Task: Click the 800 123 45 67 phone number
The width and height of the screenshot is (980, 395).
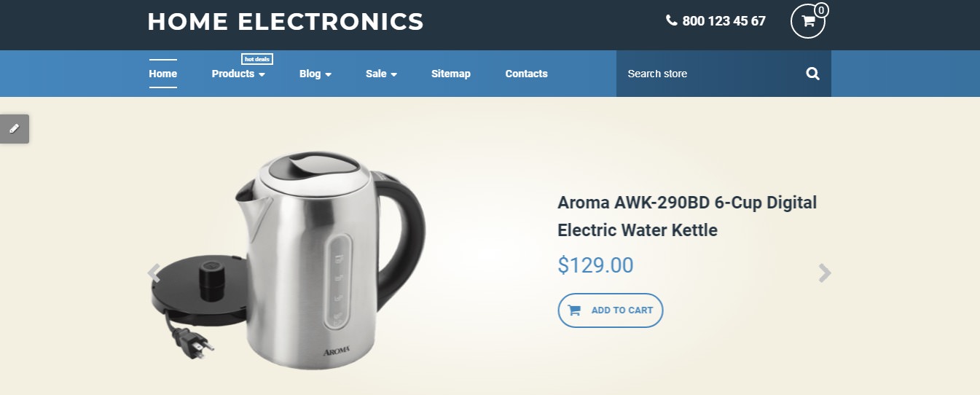Action: (724, 21)
